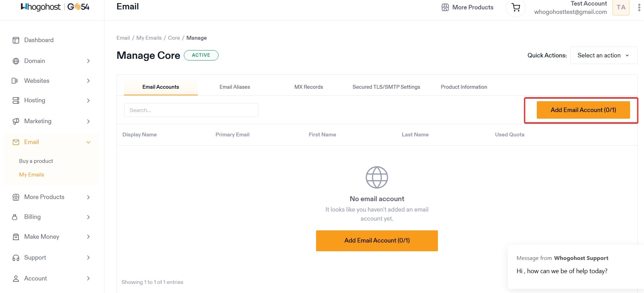The image size is (644, 293).
Task: Open the Quick Actions dropdown
Action: (603, 55)
